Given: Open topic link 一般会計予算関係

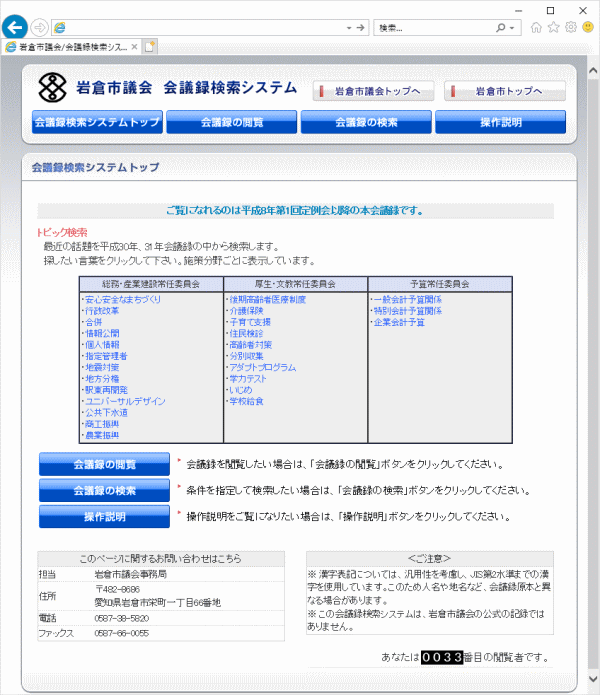Looking at the screenshot, I should [x=408, y=299].
